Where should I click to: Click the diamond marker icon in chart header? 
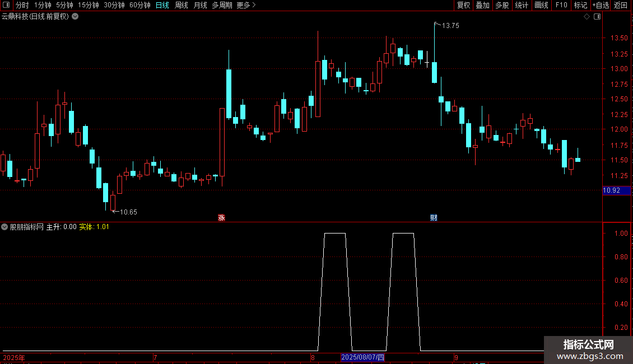[587, 17]
